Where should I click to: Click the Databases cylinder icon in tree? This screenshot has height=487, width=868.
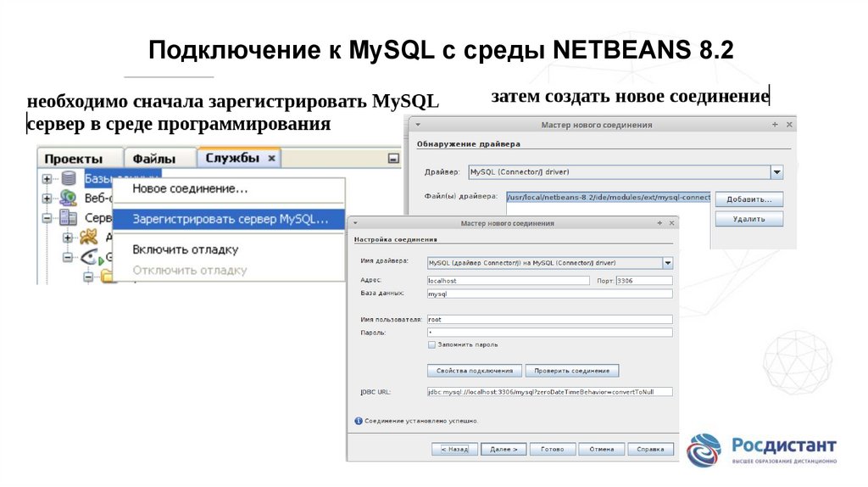coord(69,178)
